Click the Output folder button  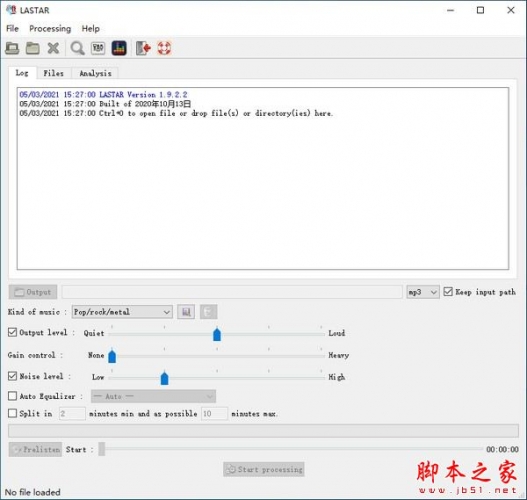33,292
